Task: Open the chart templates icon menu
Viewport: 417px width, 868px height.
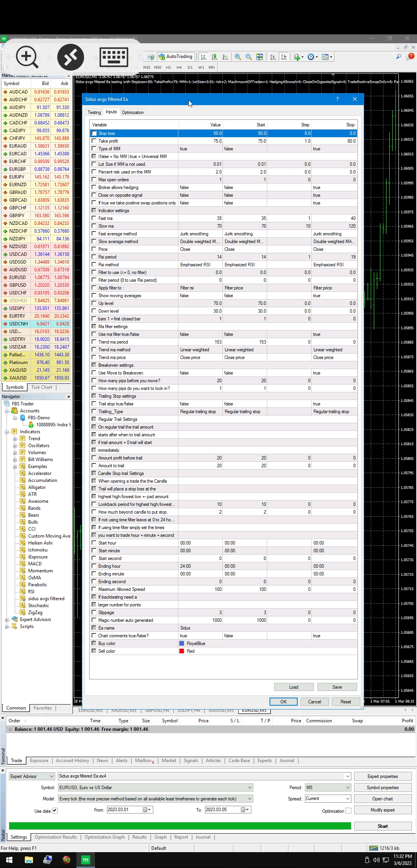Action: 327,57
